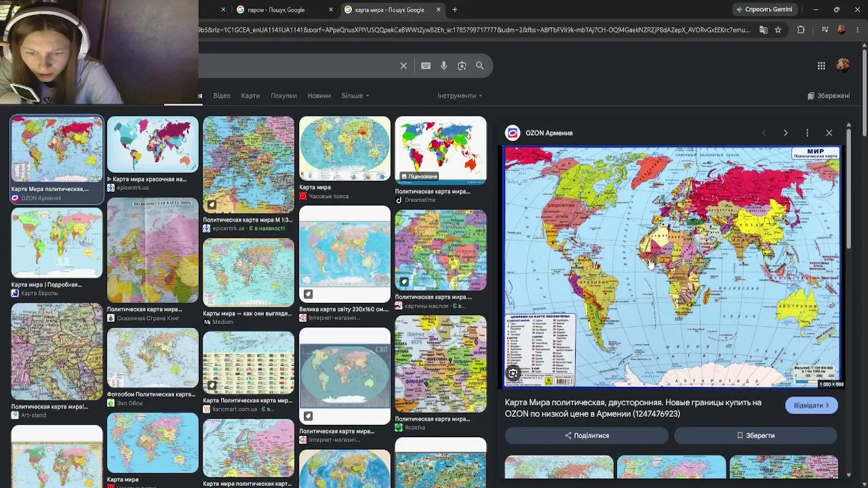Open the Часовые пояса map thumbnail
Screen dimensions: 868x488
(x=345, y=149)
